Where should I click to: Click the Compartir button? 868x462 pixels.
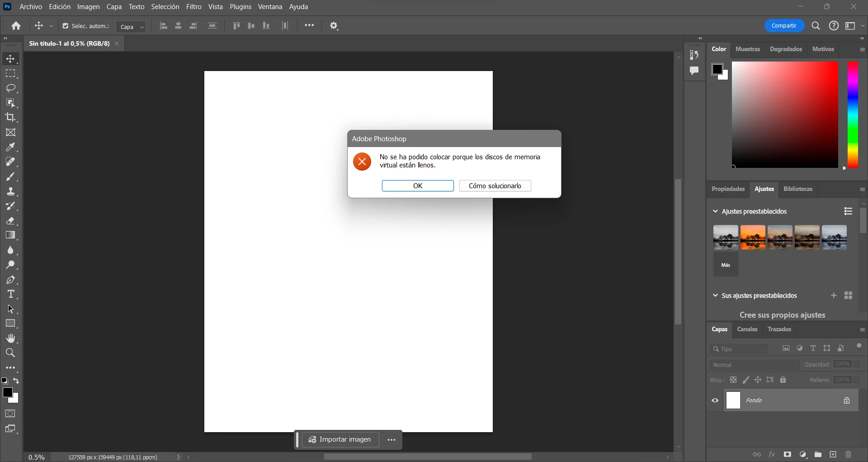pyautogui.click(x=784, y=26)
